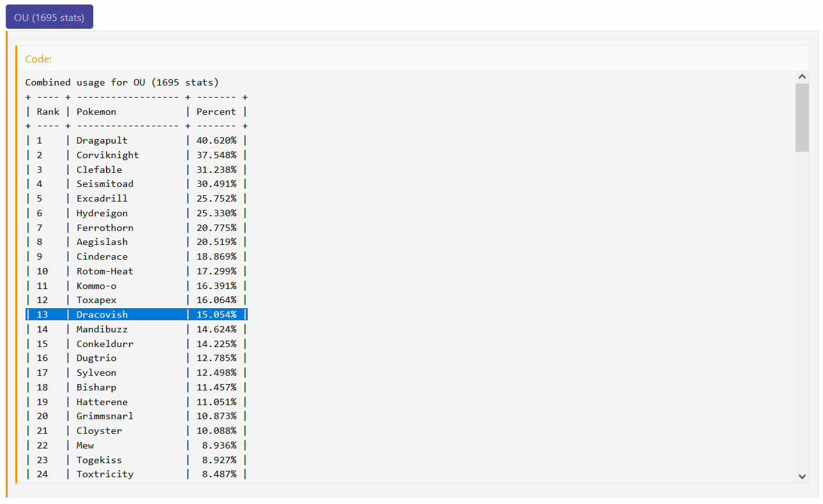Click the 25.330% percentage
Screen dimensions: 823x504
[x=216, y=213]
